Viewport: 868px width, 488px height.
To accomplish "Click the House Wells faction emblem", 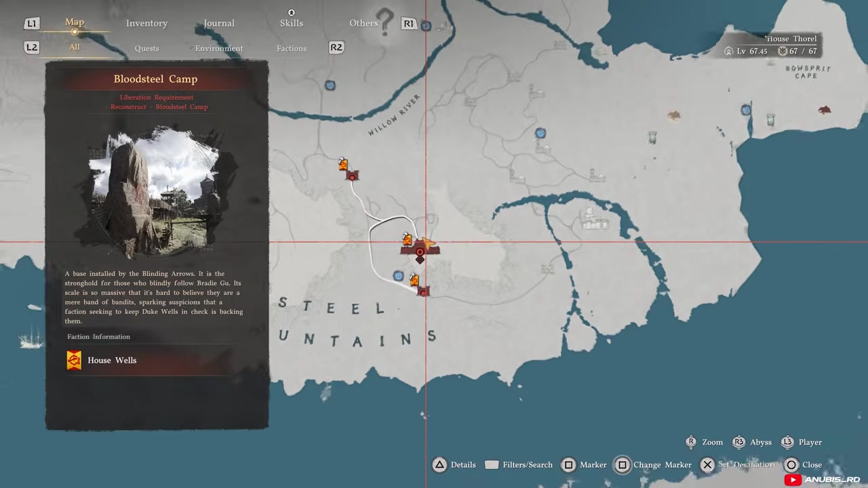I will click(x=74, y=361).
